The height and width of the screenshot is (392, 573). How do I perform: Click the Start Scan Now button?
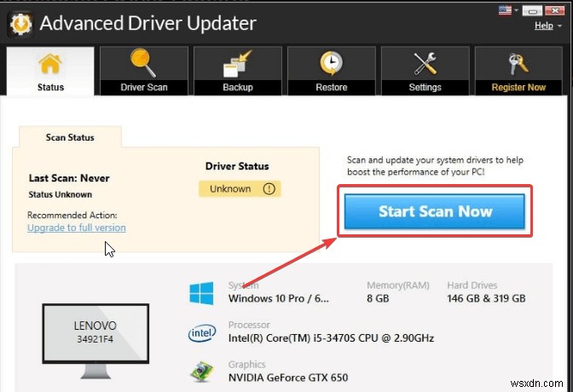pyautogui.click(x=435, y=211)
